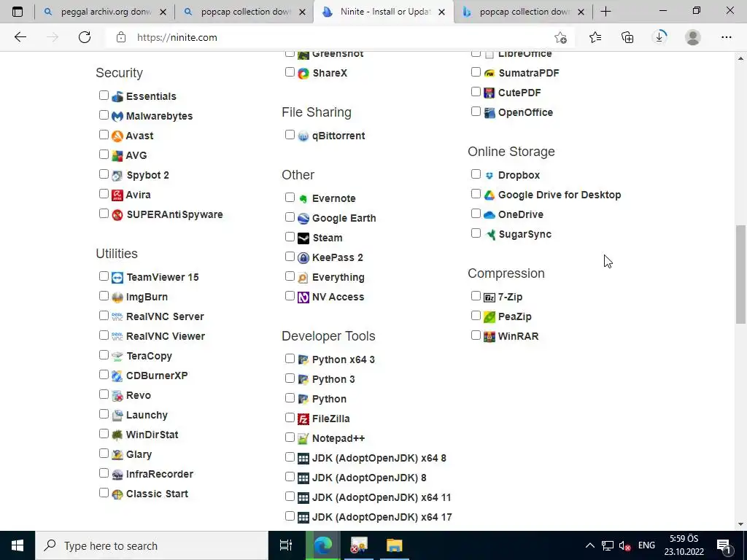Click the CutePDF icon
Image resolution: width=747 pixels, height=560 pixels.
489,93
